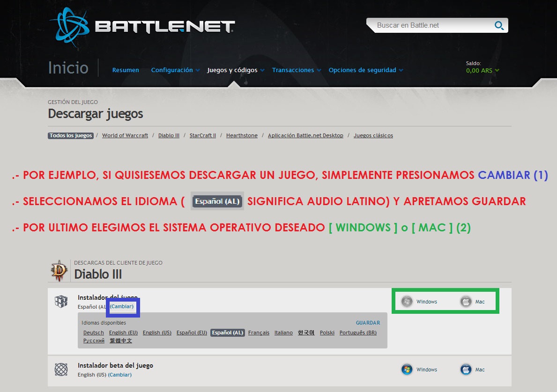
Task: Expand the Transacciones menu
Action: pyautogui.click(x=297, y=70)
